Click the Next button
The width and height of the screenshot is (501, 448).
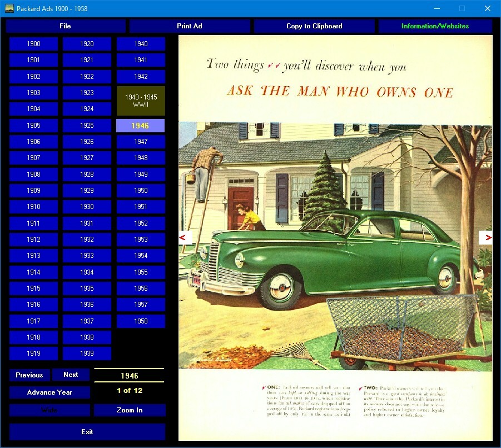pos(71,375)
